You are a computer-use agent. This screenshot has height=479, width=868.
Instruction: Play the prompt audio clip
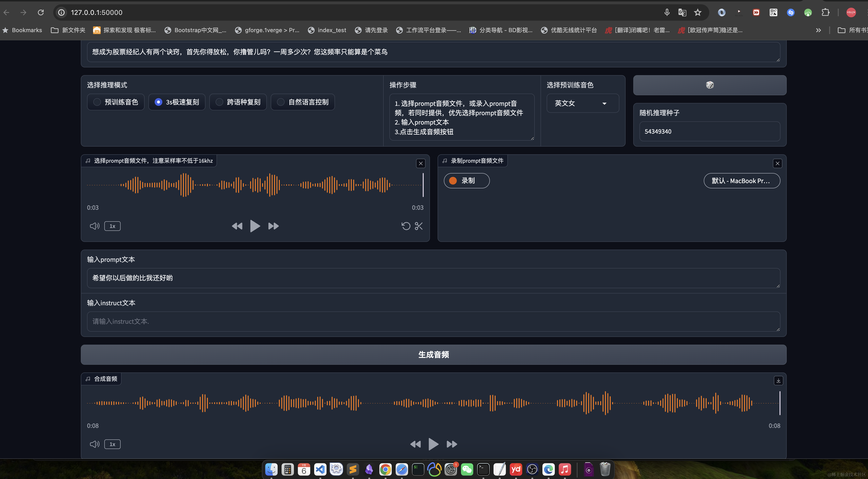click(255, 226)
